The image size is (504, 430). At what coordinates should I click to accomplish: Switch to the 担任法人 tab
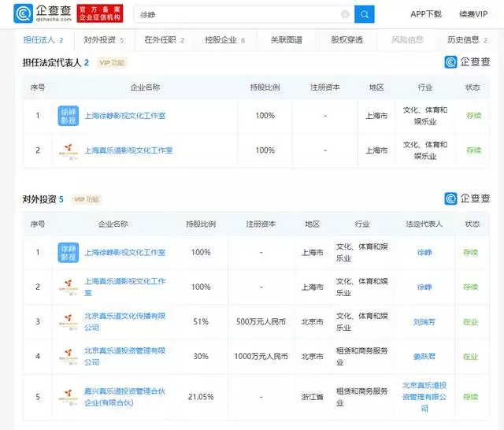coord(43,40)
